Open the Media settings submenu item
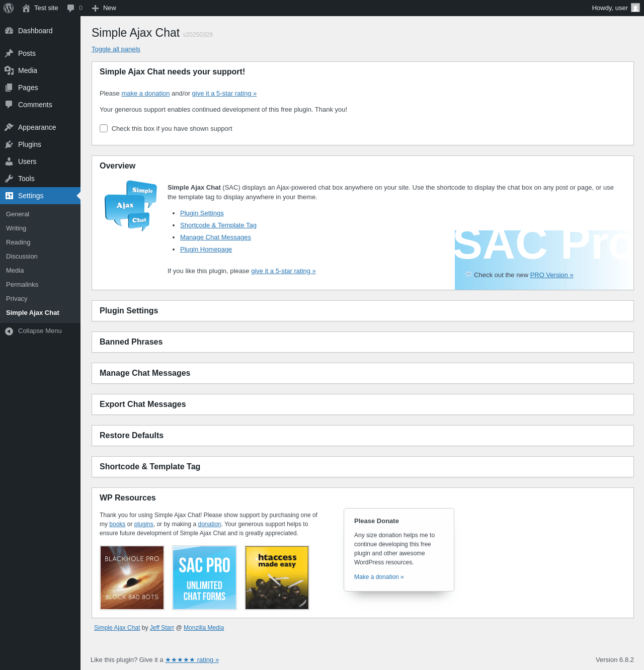 click(15, 271)
